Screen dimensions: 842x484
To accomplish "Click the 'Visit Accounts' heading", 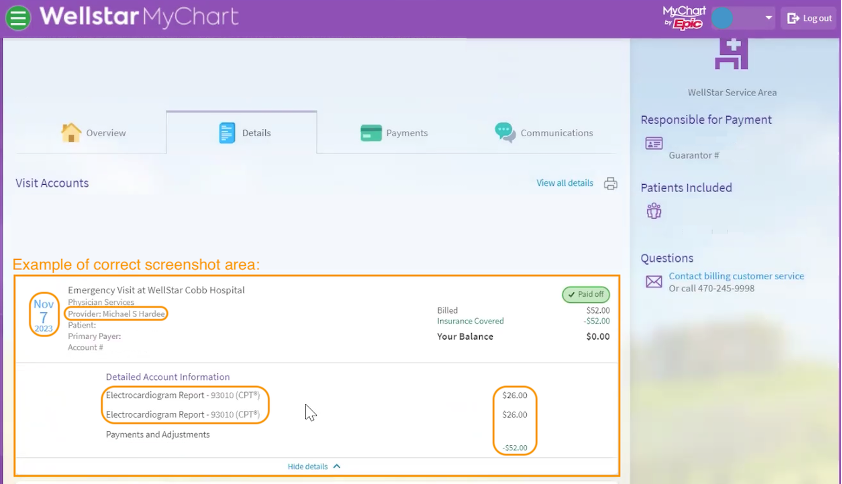I will (x=52, y=183).
